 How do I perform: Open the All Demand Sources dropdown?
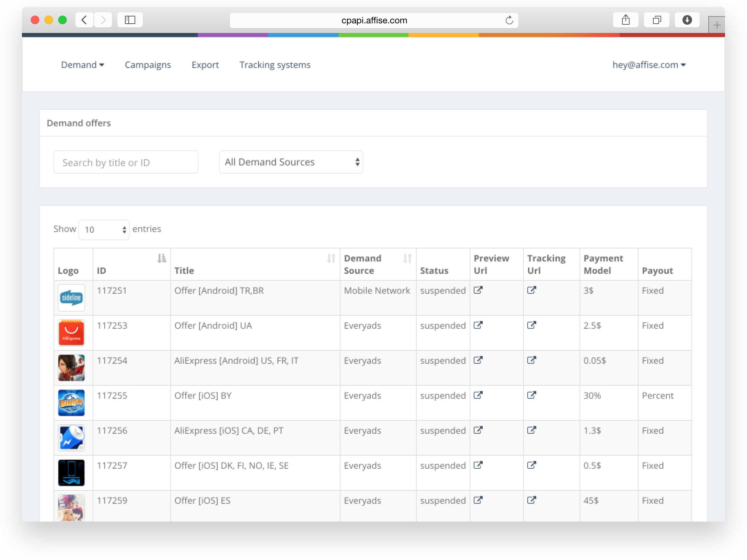tap(290, 162)
